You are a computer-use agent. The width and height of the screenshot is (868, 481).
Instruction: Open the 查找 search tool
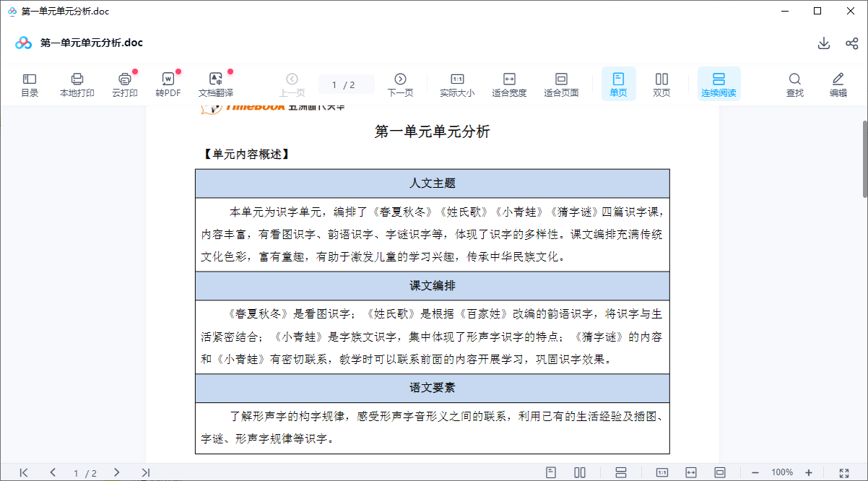pos(794,84)
